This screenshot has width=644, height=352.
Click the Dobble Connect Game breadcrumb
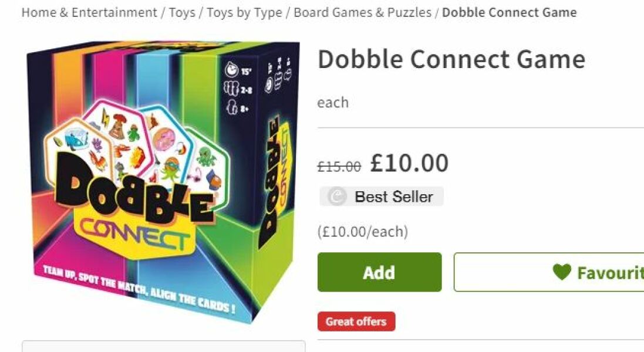tap(510, 12)
